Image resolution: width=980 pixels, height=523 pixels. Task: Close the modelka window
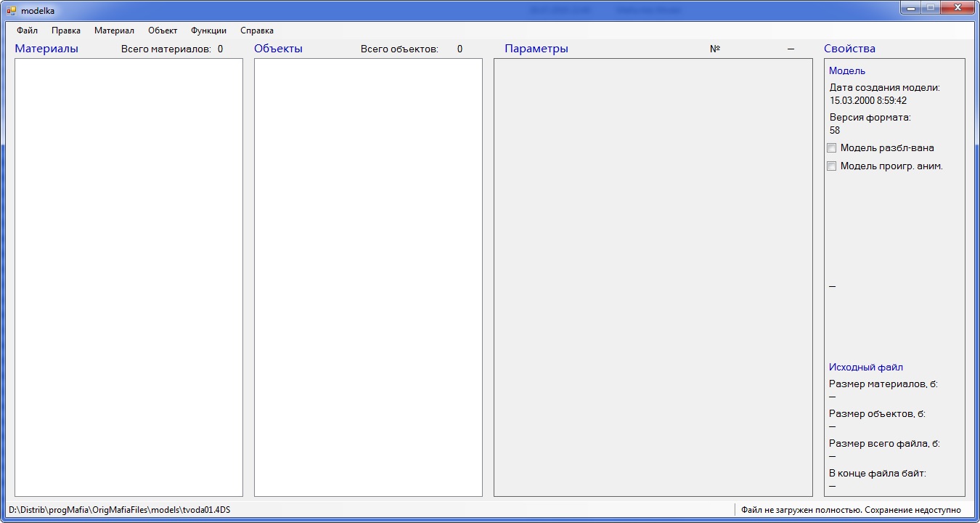(x=957, y=8)
